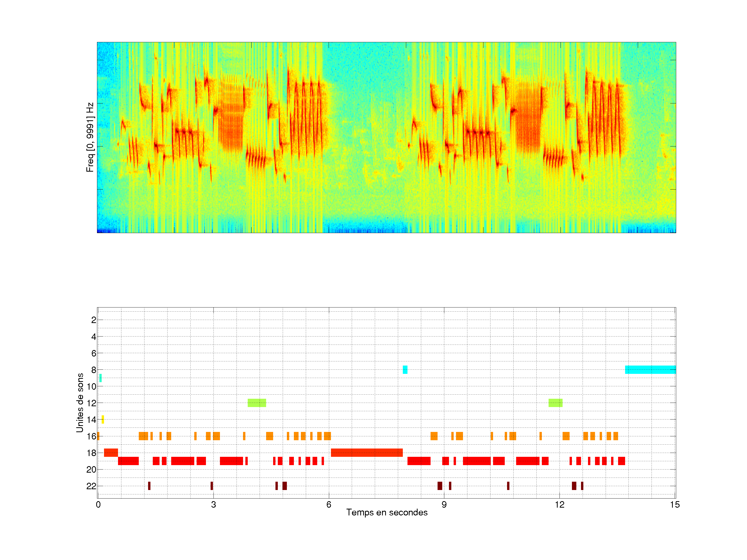Click the y-axis tick label 12

(x=91, y=403)
